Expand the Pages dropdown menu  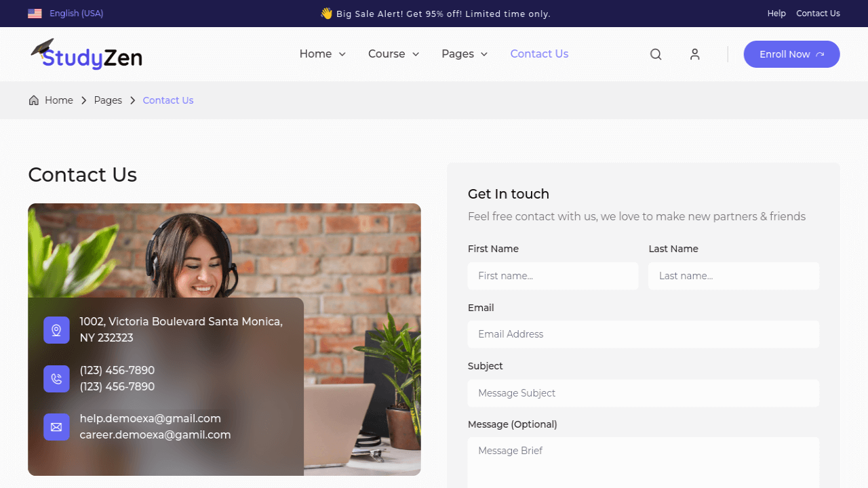click(x=465, y=54)
